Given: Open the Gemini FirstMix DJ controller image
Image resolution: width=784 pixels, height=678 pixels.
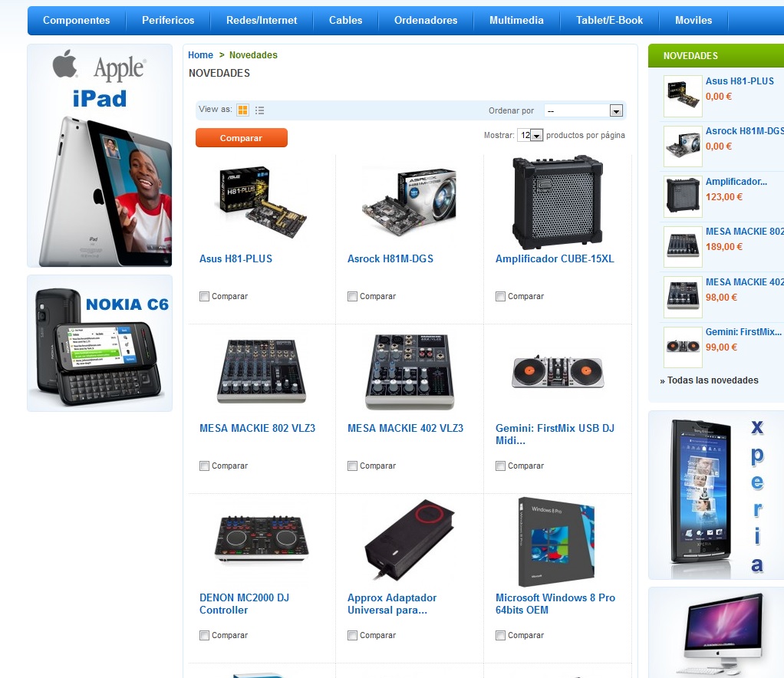Looking at the screenshot, I should 558,373.
